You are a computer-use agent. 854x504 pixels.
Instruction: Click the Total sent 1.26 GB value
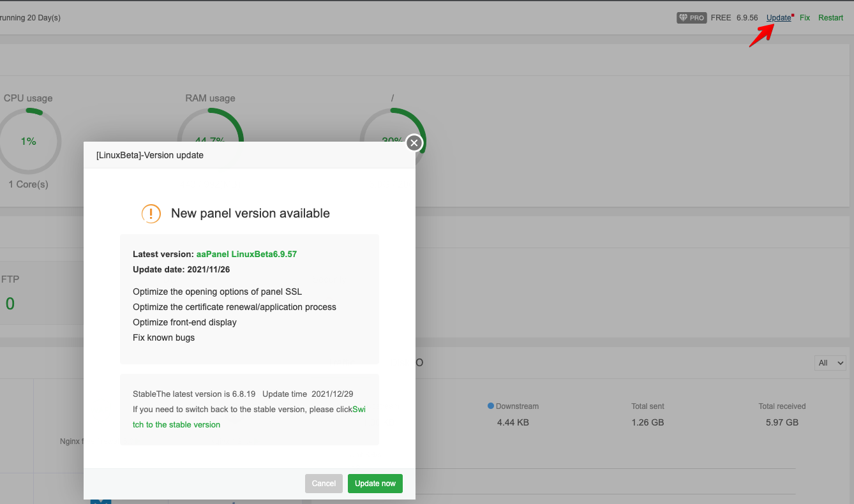(648, 422)
